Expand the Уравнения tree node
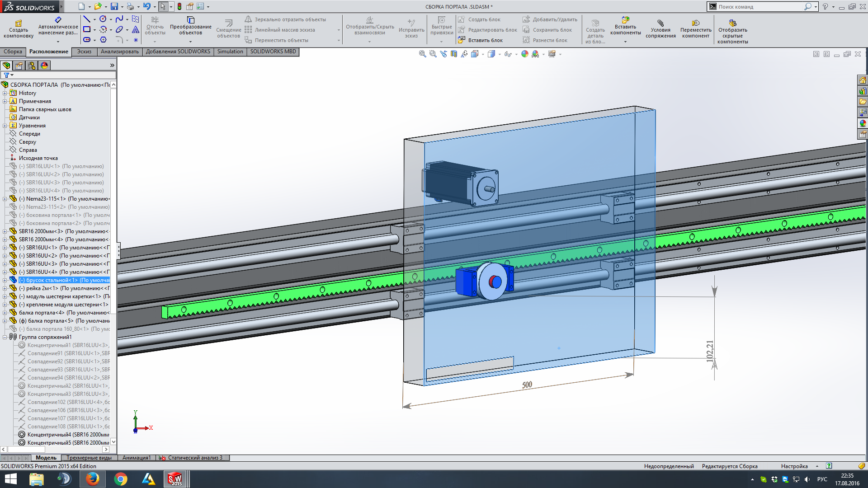The height and width of the screenshot is (488, 868). click(5, 126)
